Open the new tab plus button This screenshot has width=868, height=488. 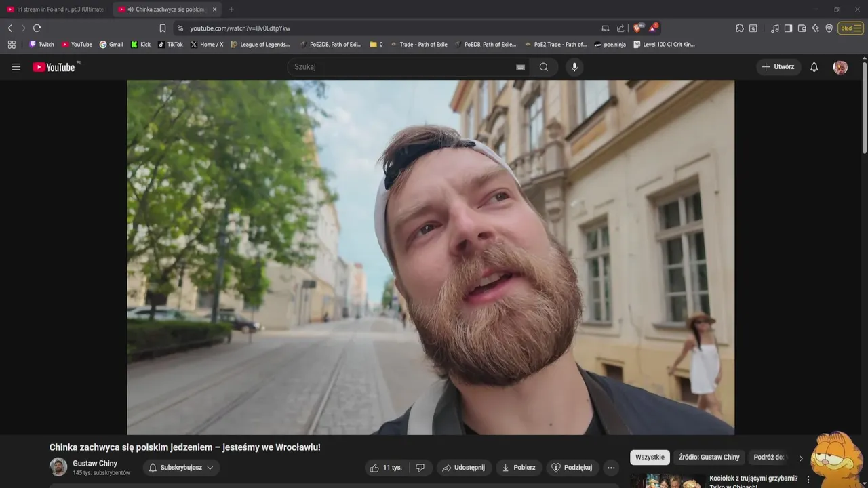[x=231, y=9]
